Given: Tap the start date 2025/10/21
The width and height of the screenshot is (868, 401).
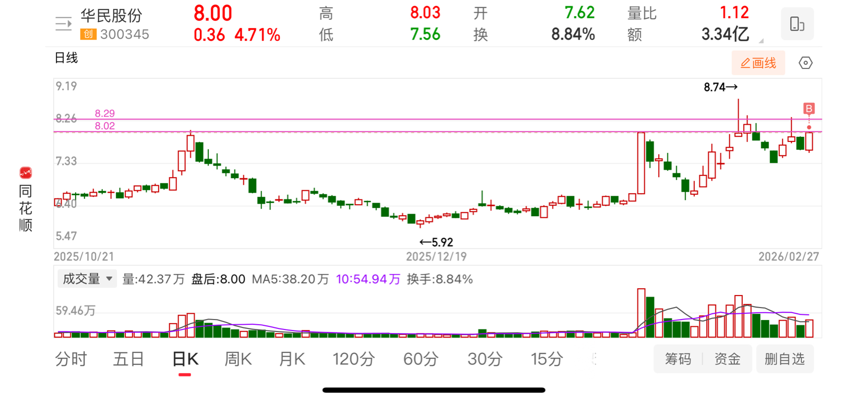Looking at the screenshot, I should (84, 256).
